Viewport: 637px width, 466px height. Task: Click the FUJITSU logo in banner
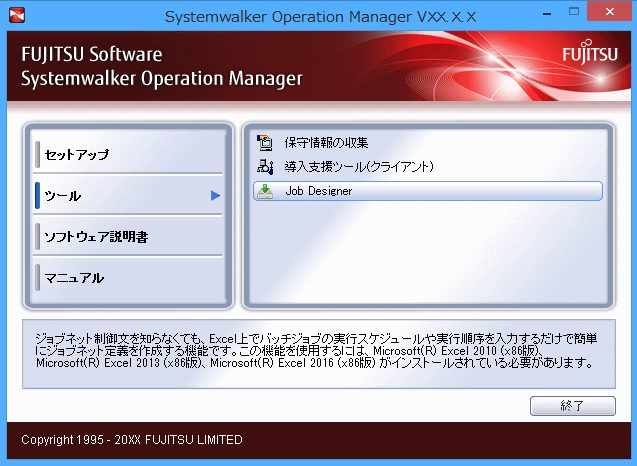coord(590,52)
